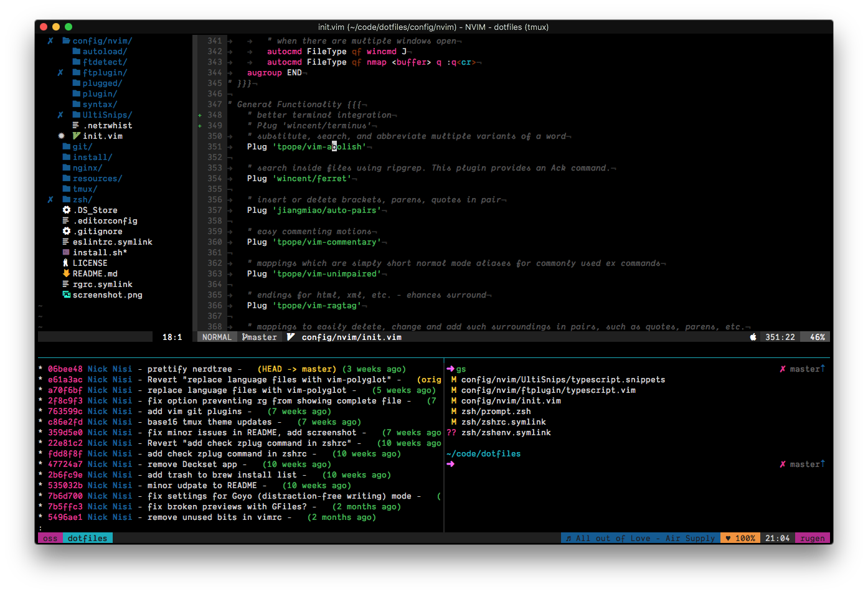Switch to the oss tmux session tab
This screenshot has height=594, width=868.
pos(50,538)
